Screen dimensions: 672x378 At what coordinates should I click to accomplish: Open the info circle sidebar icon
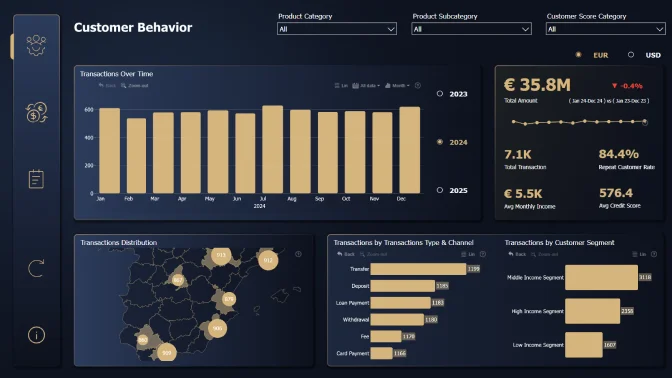tap(36, 335)
